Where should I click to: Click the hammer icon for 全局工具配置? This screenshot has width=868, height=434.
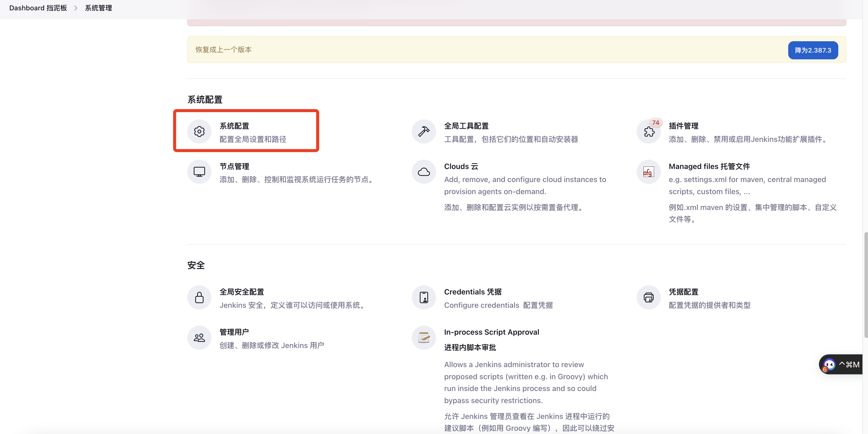click(x=424, y=131)
